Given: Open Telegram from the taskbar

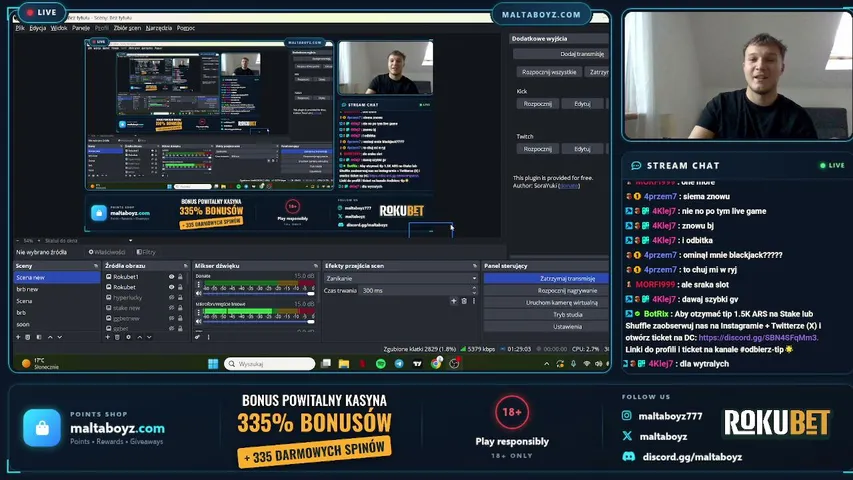Looking at the screenshot, I should (x=399, y=364).
